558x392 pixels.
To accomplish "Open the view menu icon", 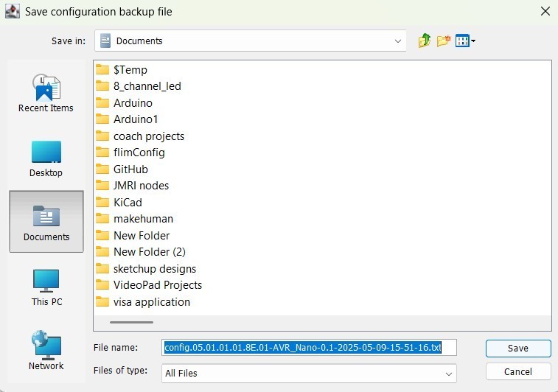I will tap(465, 41).
